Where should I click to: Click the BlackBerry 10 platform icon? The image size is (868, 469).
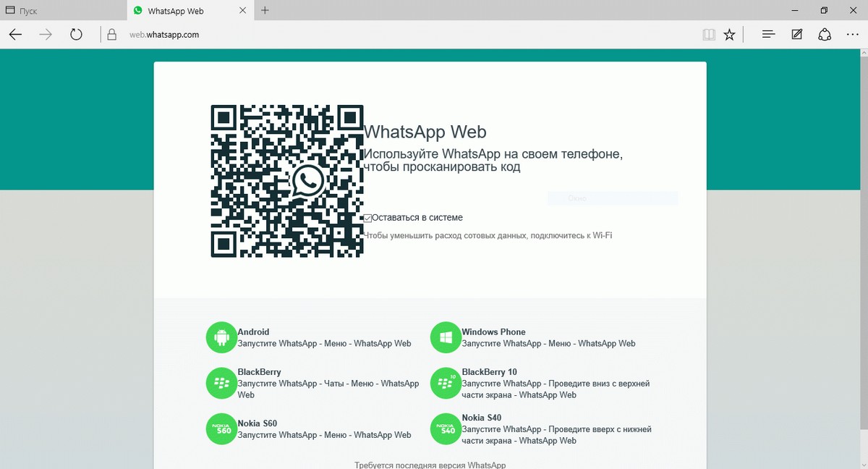(x=446, y=383)
